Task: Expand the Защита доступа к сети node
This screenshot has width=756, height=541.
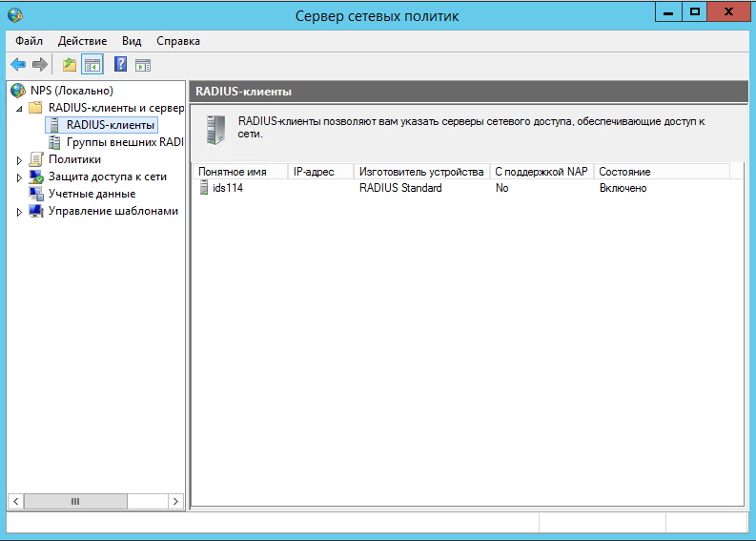Action: 19,177
